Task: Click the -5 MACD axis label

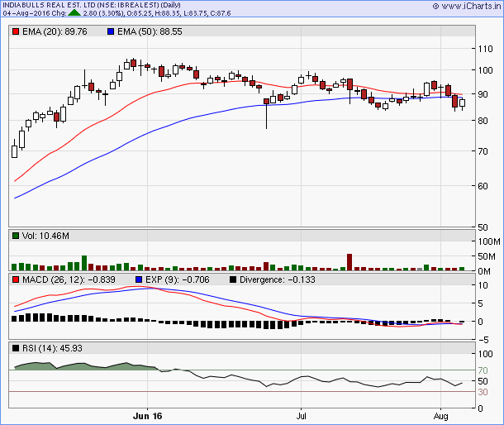Action: (x=483, y=340)
